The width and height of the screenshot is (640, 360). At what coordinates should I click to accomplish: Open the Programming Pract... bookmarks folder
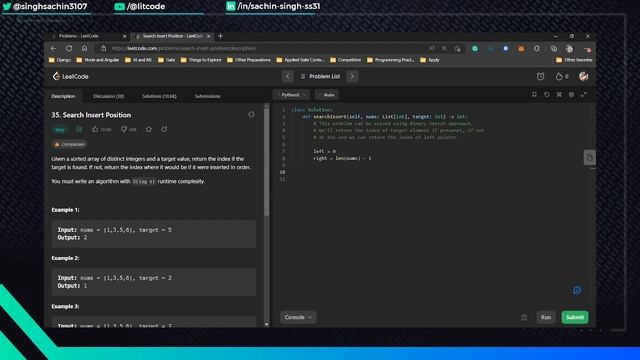(x=391, y=60)
